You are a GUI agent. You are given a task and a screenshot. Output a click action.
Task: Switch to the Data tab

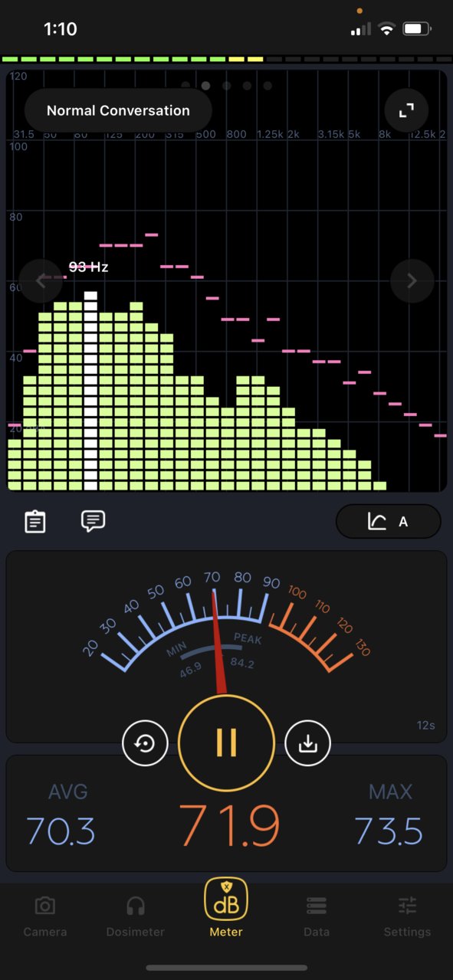click(x=317, y=916)
